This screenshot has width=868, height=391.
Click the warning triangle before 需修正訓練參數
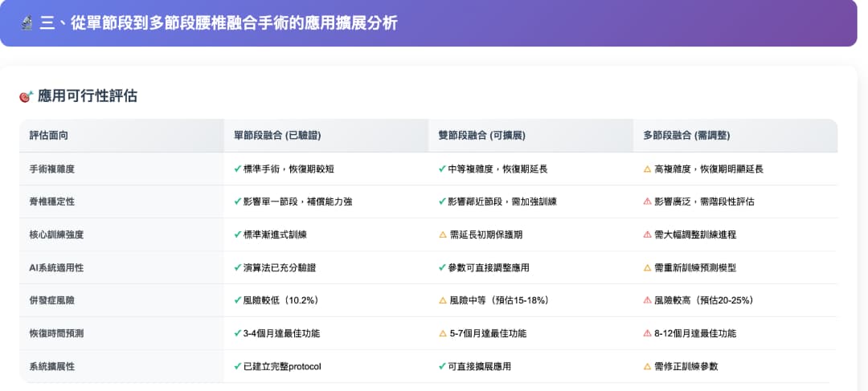[647, 366]
